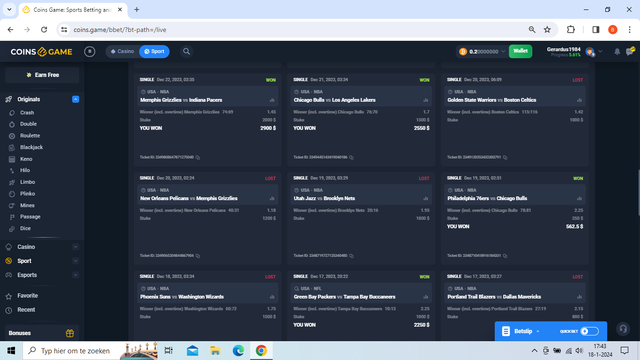Viewport: 640px width, 360px height.
Task: Collapse sidebar with the round menu icon
Action: coord(89,51)
